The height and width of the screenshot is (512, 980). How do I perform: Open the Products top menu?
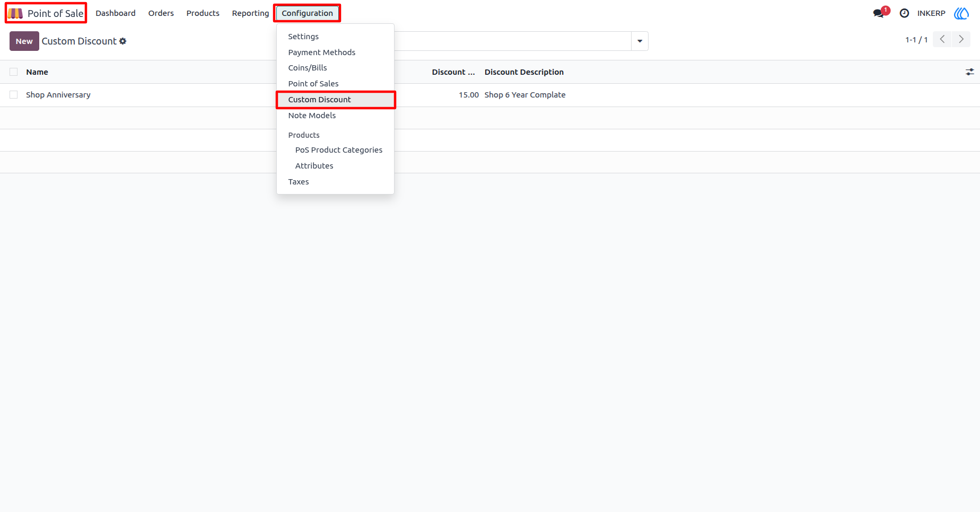203,13
